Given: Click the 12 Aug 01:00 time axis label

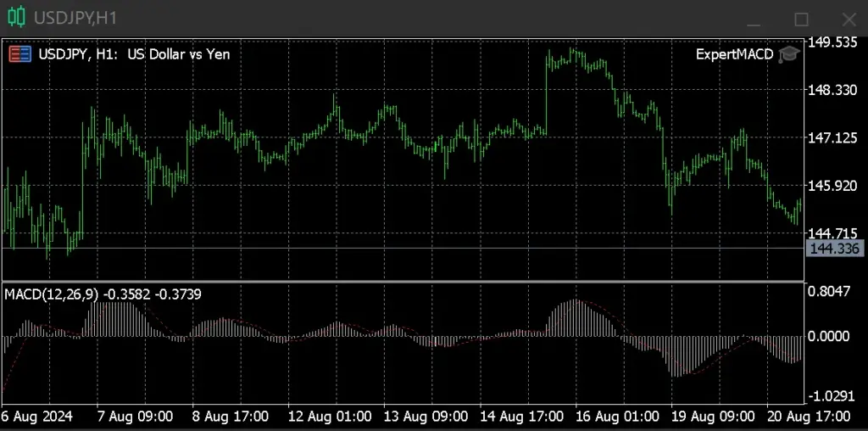Looking at the screenshot, I should (330, 416).
